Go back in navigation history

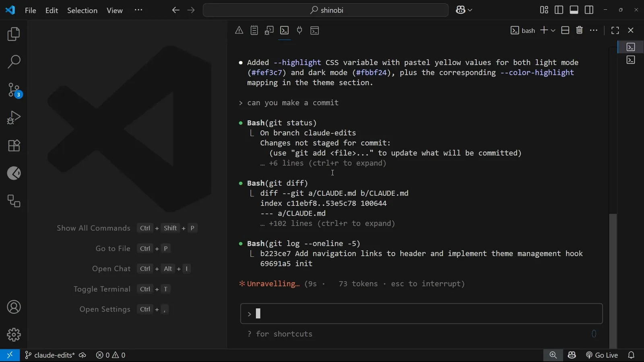(175, 10)
